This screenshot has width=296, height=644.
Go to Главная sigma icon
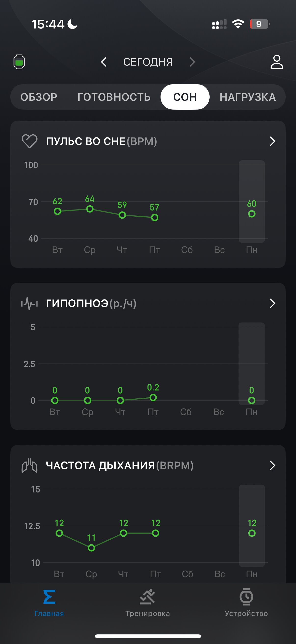49,597
